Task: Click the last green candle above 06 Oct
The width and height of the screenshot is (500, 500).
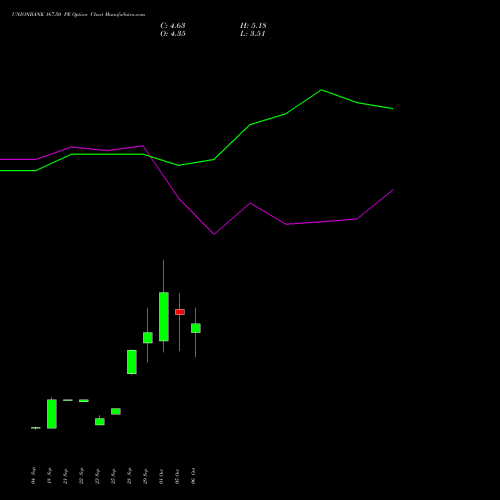Action: pyautogui.click(x=196, y=328)
